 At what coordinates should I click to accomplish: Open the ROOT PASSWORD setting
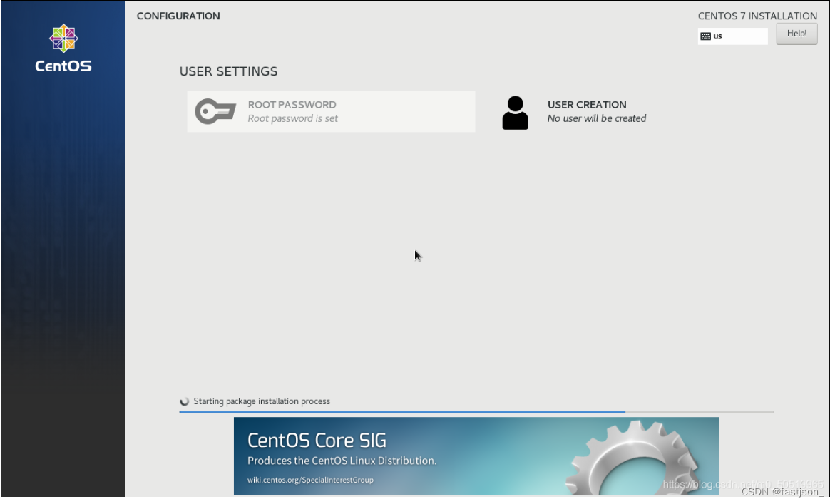333,112
